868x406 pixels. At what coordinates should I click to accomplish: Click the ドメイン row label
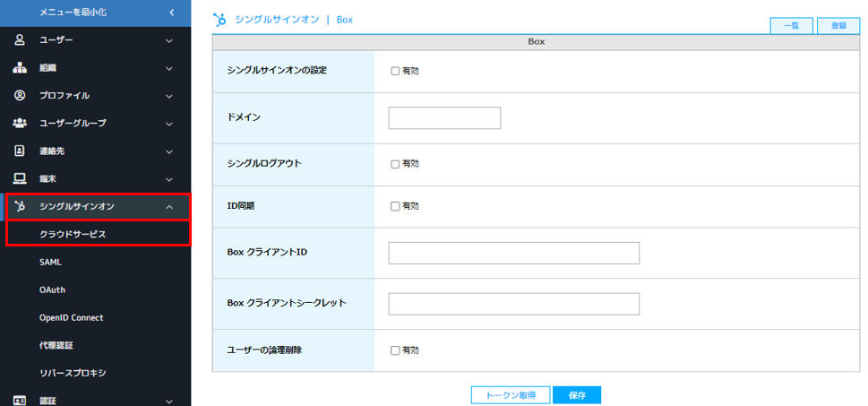point(245,117)
